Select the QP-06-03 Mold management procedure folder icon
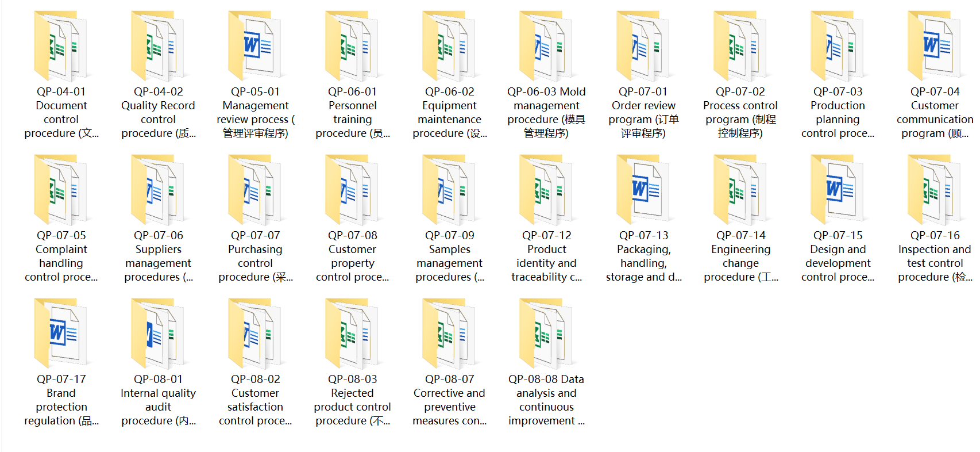Viewport: 980px width, 452px height. point(546,46)
